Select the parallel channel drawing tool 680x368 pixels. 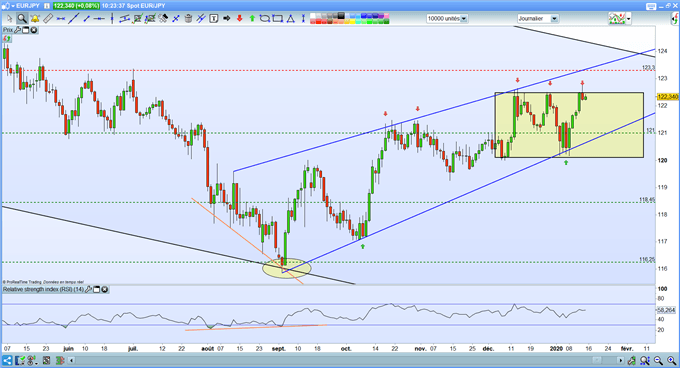tap(124, 19)
